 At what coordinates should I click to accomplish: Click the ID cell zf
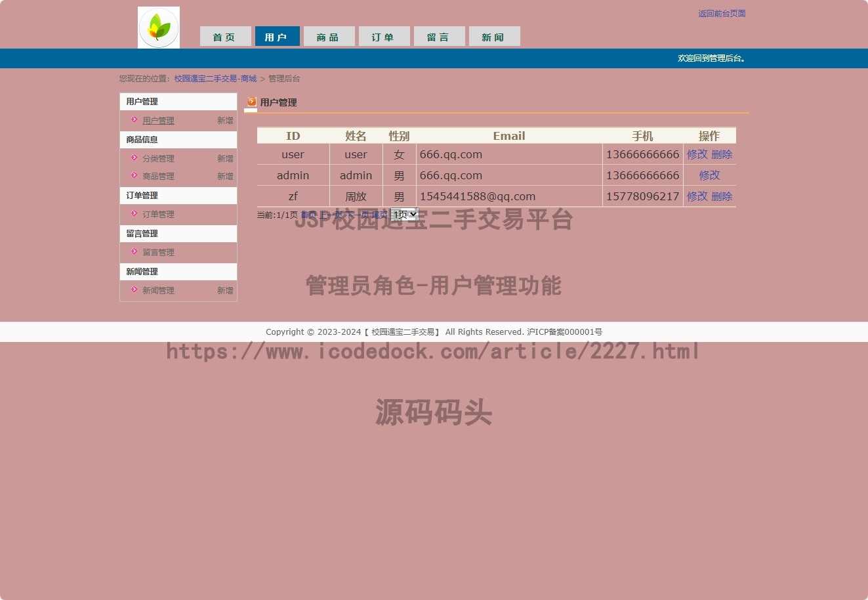click(293, 196)
